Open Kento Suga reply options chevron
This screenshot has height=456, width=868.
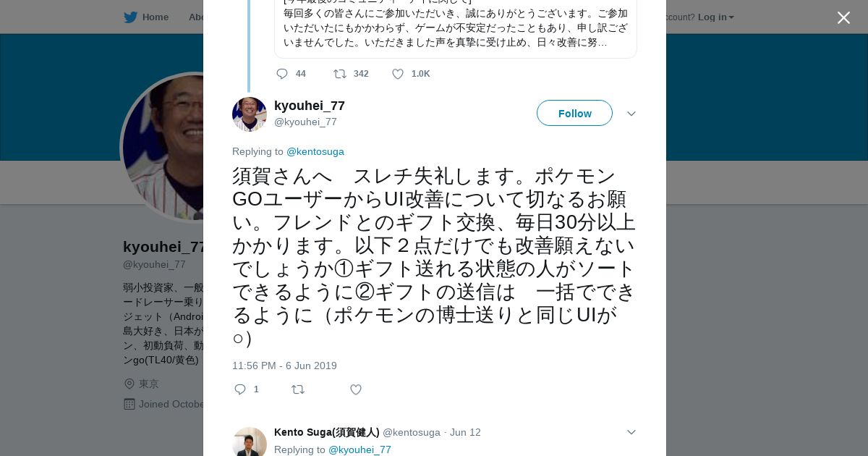pyautogui.click(x=631, y=432)
